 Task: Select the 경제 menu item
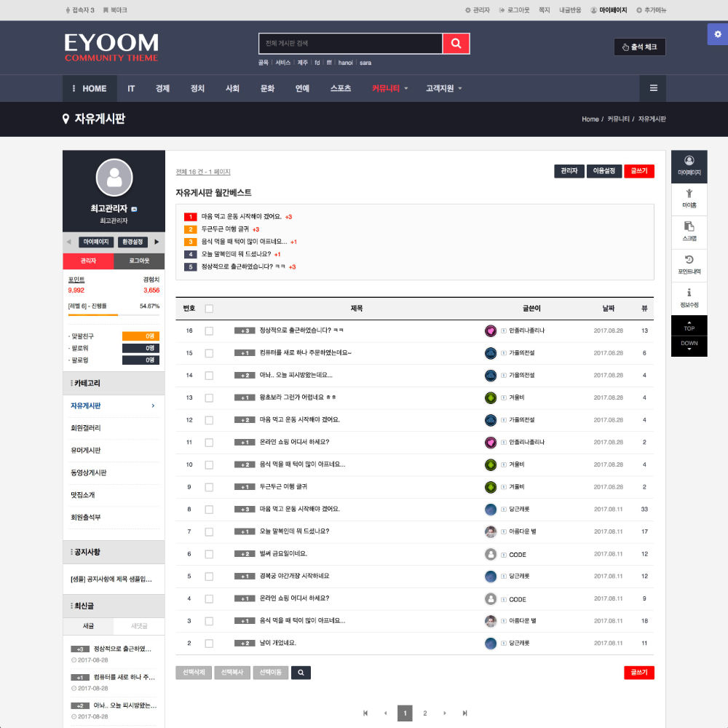(162, 88)
